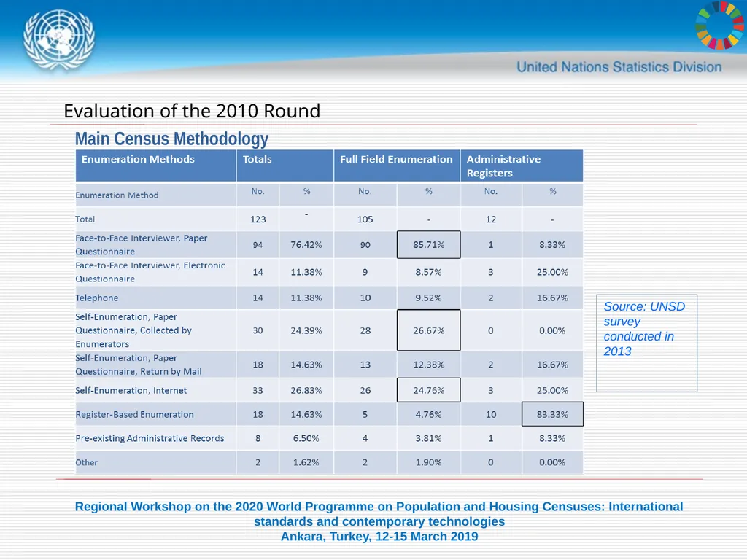Click the '12.38%' cell
This screenshot has height=560, width=747.
428,365
